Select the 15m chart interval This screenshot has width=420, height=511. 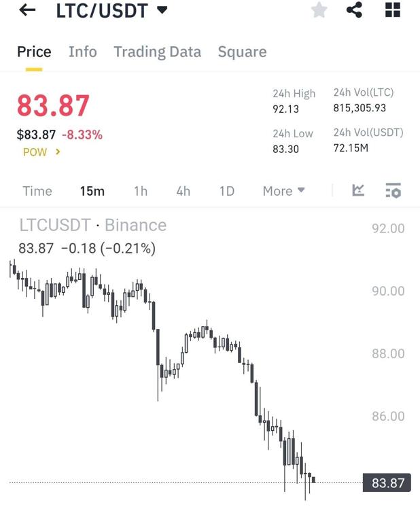[92, 191]
